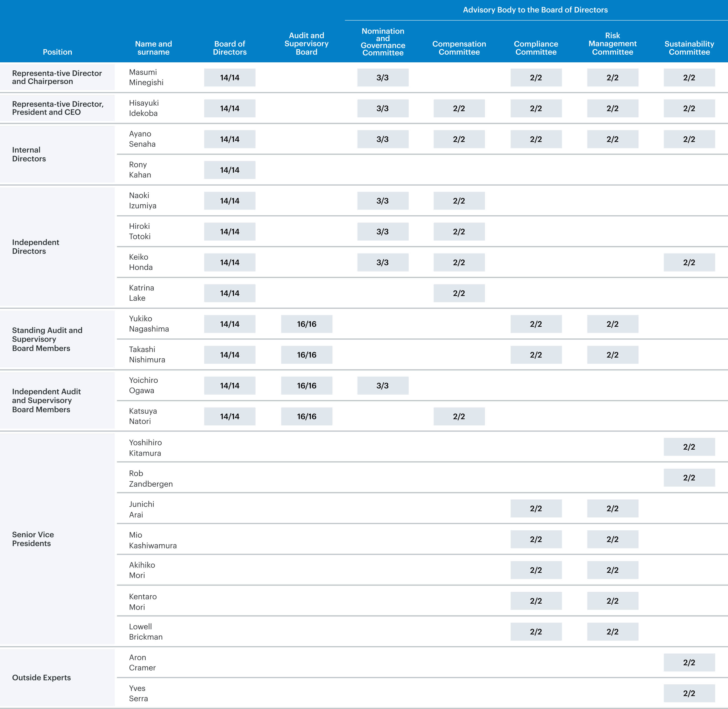Click Yoichiro Ogawa's 3/3 nomination committee cell
Screen dimensions: 728x709
coord(383,386)
